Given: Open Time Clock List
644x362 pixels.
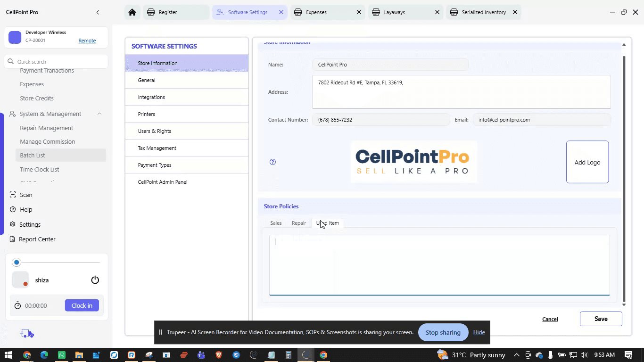Looking at the screenshot, I should (39, 169).
